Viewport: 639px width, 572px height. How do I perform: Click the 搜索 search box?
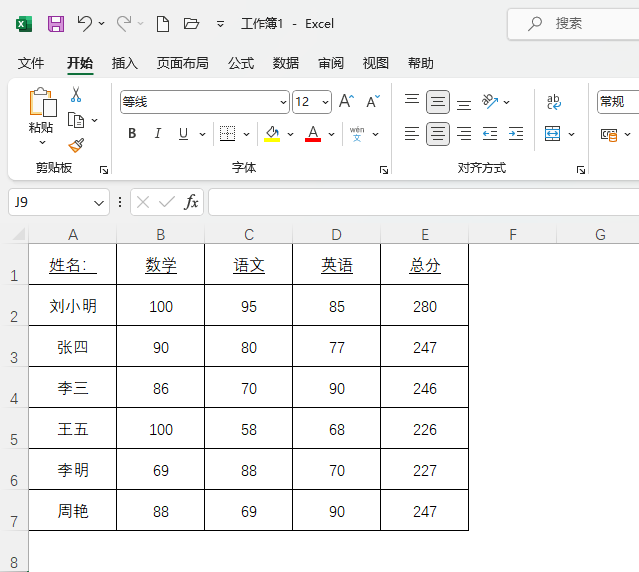pyautogui.click(x=573, y=24)
